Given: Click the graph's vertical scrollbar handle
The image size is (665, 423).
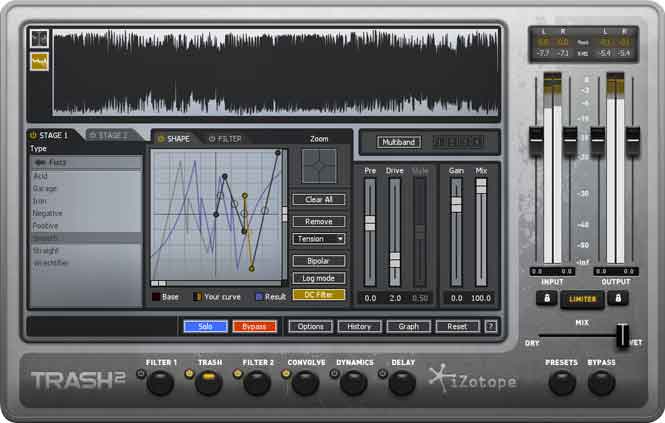Looking at the screenshot, I should tap(285, 214).
